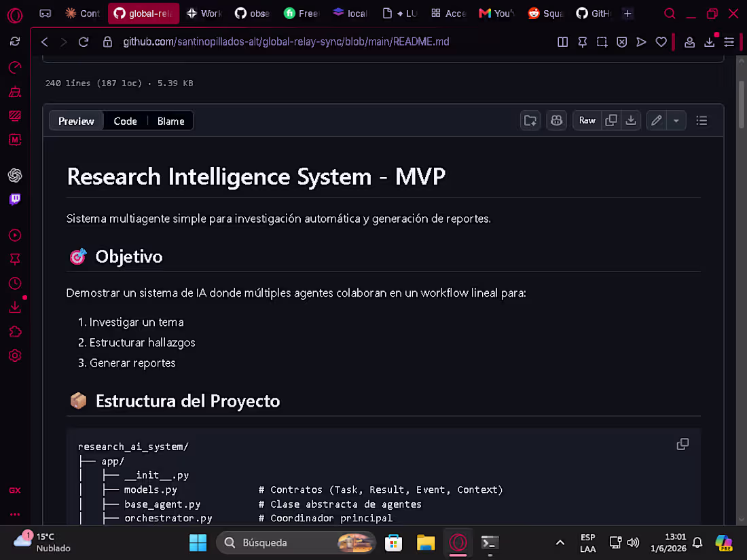Open the browser downloads toolbar icon
The height and width of the screenshot is (560, 747).
click(710, 42)
